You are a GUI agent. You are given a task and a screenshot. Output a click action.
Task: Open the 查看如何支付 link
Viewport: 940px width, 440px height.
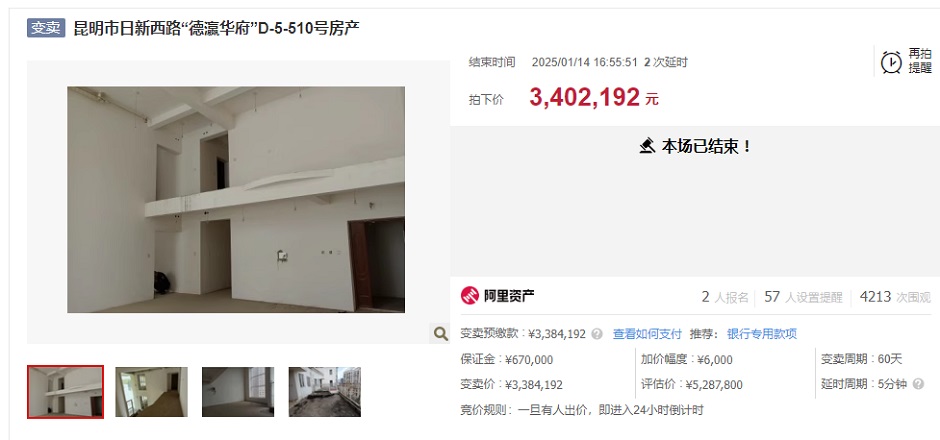coord(647,334)
